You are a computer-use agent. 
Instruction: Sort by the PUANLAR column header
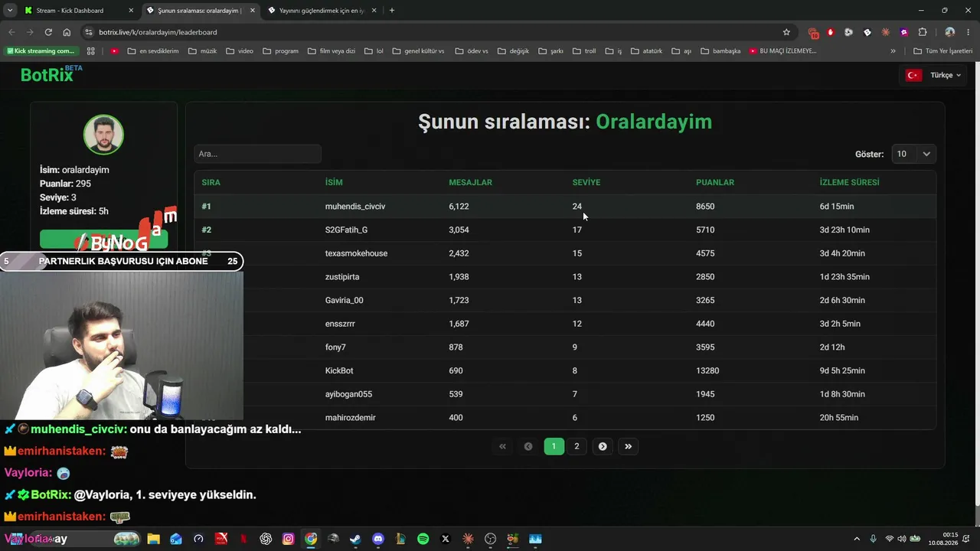715,182
